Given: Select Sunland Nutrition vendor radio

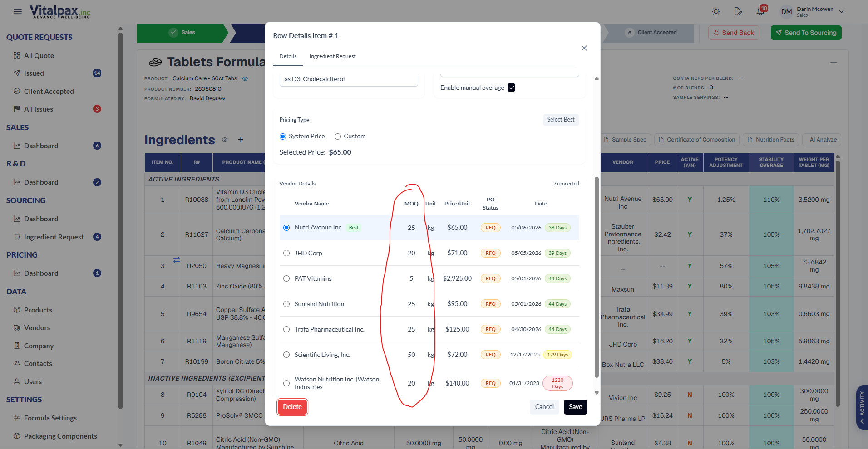Looking at the screenshot, I should point(286,304).
